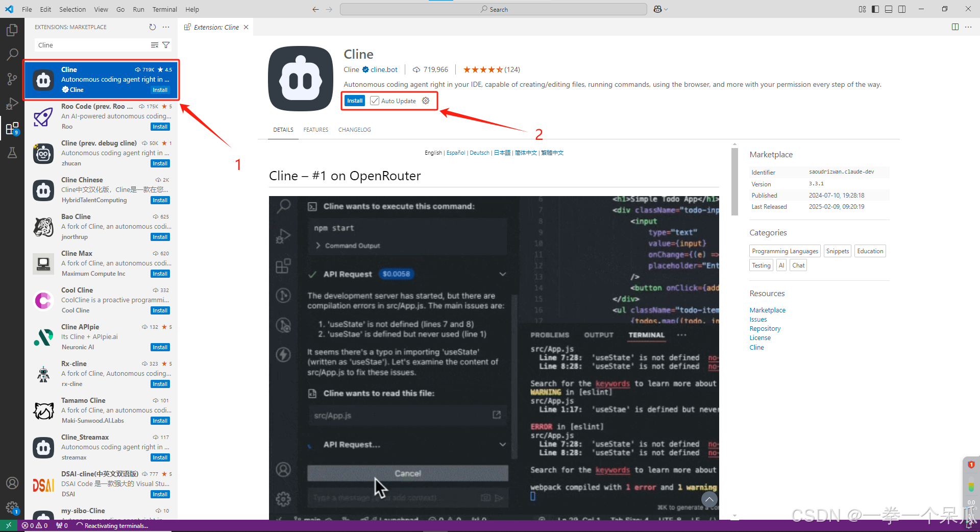Toggle the primary side bar
Image resolution: width=980 pixels, height=532 pixels.
coord(875,9)
